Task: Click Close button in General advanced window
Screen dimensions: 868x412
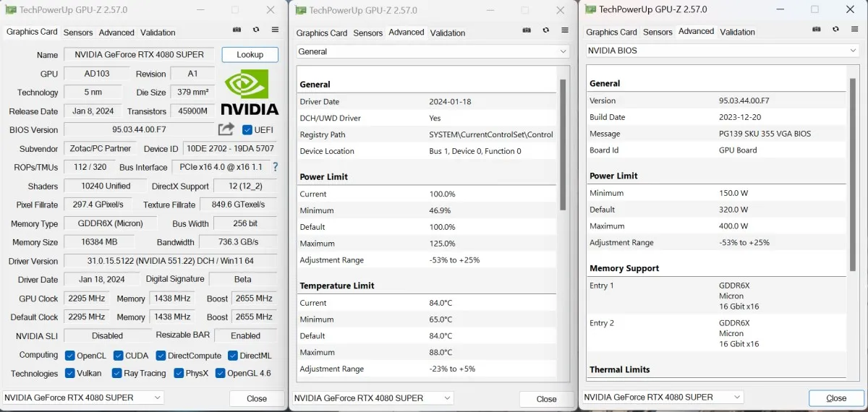Action: pos(547,399)
